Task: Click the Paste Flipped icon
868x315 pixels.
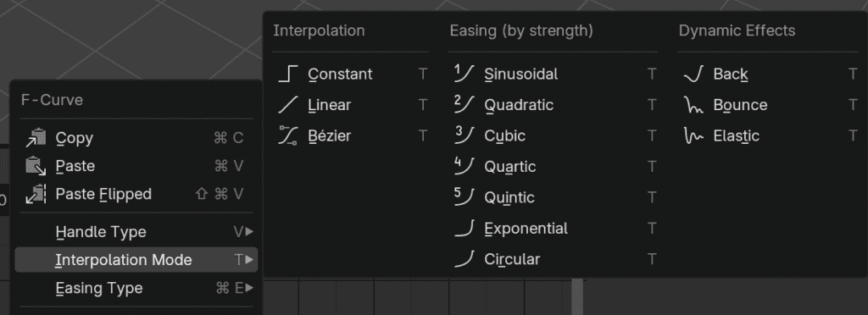Action: 36,195
